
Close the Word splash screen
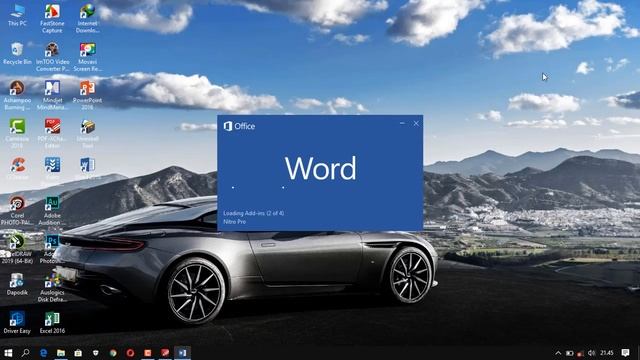tap(416, 123)
